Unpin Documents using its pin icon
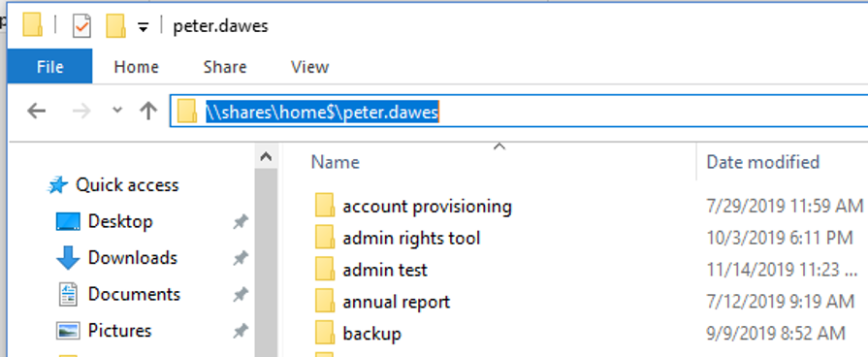This screenshot has width=868, height=357. tap(240, 295)
